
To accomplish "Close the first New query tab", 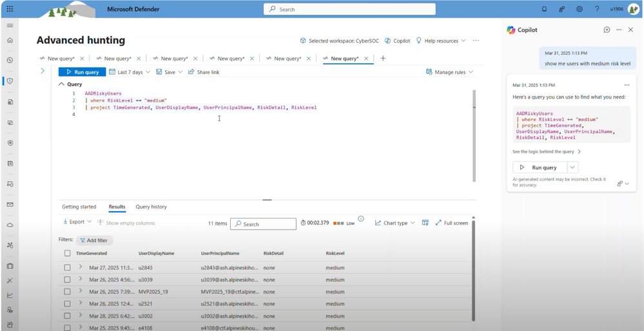I will (82, 59).
